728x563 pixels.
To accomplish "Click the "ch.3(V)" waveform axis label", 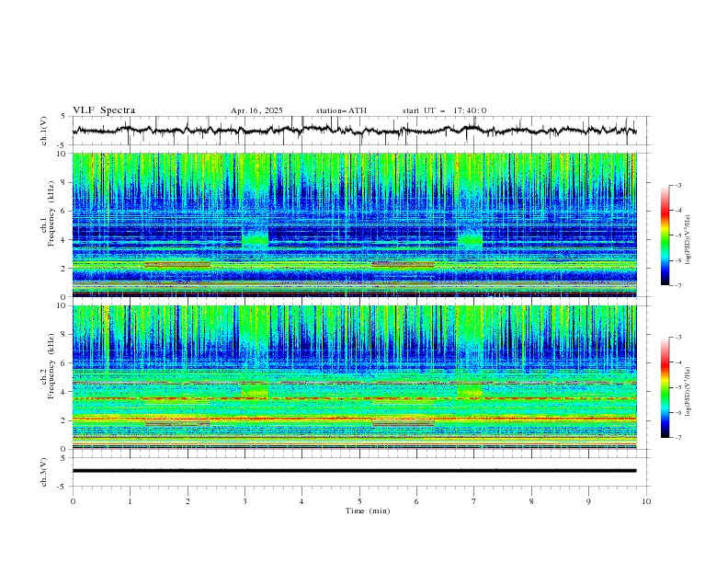I will (x=44, y=472).
